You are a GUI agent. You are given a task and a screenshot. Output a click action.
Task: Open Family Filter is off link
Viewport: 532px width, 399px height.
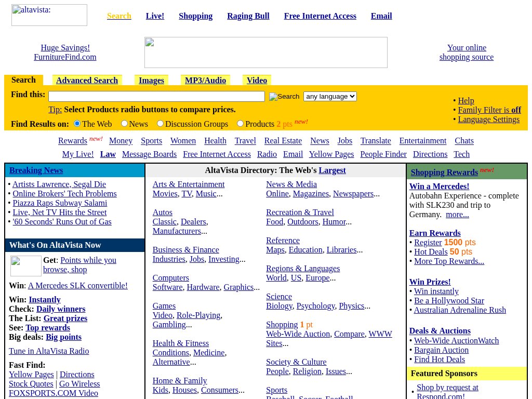point(489,110)
